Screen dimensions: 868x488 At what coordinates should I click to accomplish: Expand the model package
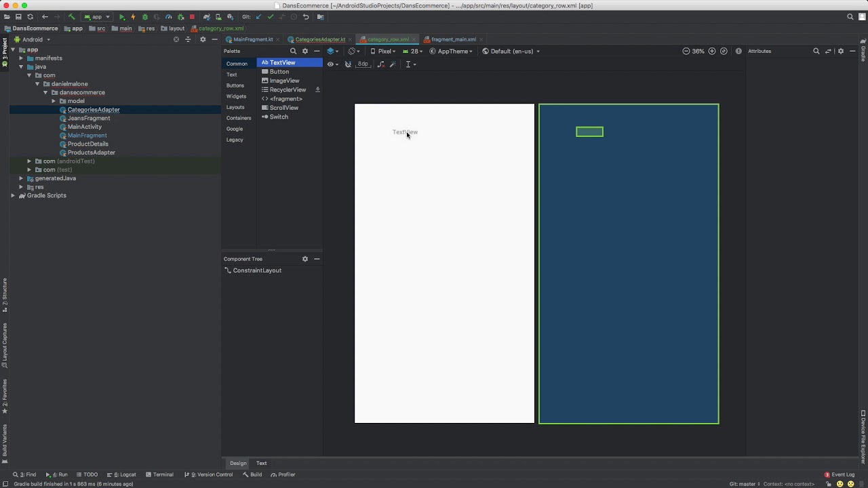(x=54, y=101)
